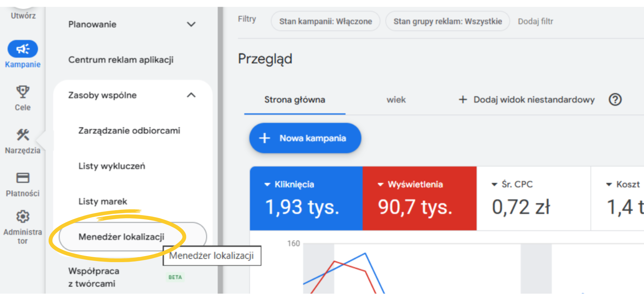Switch to the Strona główna tab

coord(294,100)
